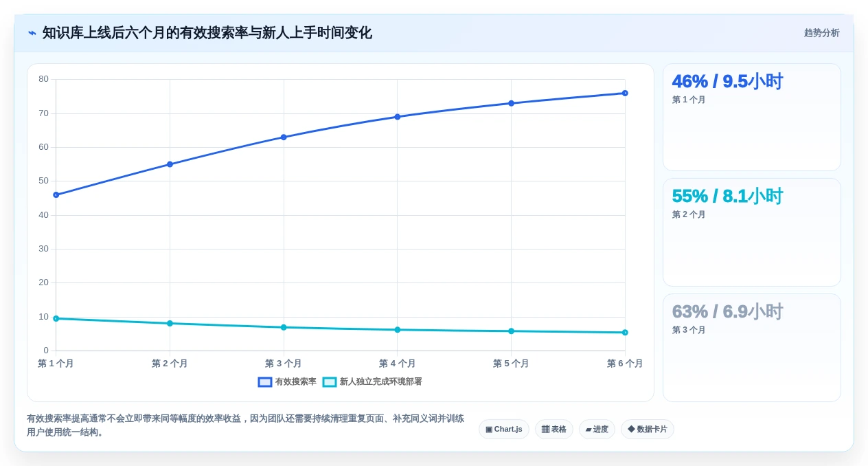The image size is (868, 466).
Task: Click the cyan deployment point at 第 3 个月
Action: [284, 328]
